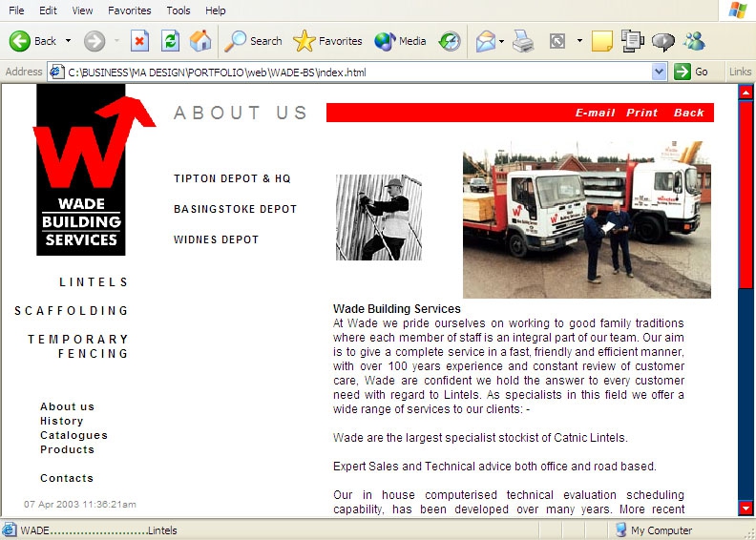Click the delivery trucks photo

587,219
